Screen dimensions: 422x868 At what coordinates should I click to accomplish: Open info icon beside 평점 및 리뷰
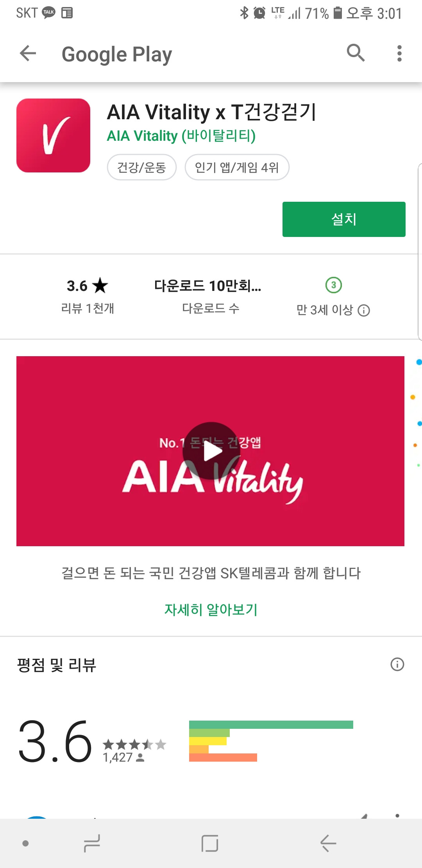pos(397,664)
